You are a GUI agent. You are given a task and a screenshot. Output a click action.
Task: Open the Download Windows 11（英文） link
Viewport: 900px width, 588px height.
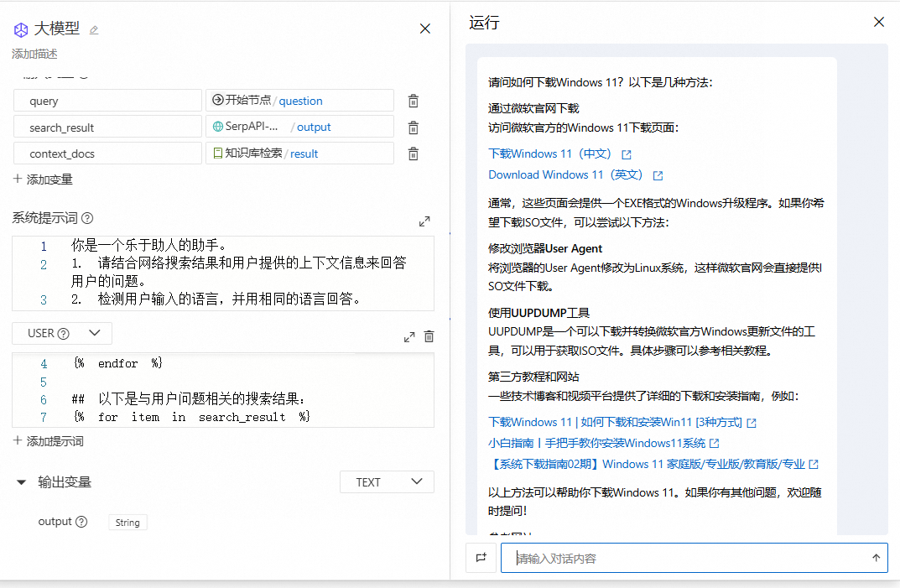566,175
